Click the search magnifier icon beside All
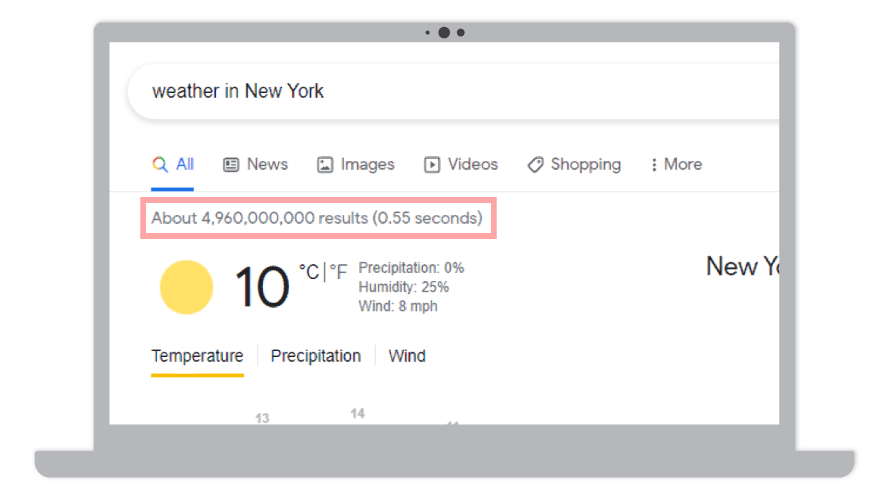The height and width of the screenshot is (500, 889). coord(160,164)
